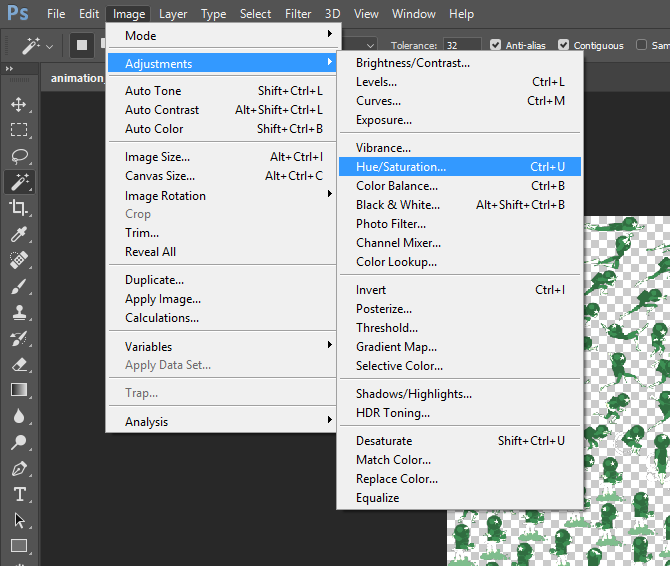The image size is (670, 566).
Task: Enable the Sample All Layers checkbox
Action: 641,45
